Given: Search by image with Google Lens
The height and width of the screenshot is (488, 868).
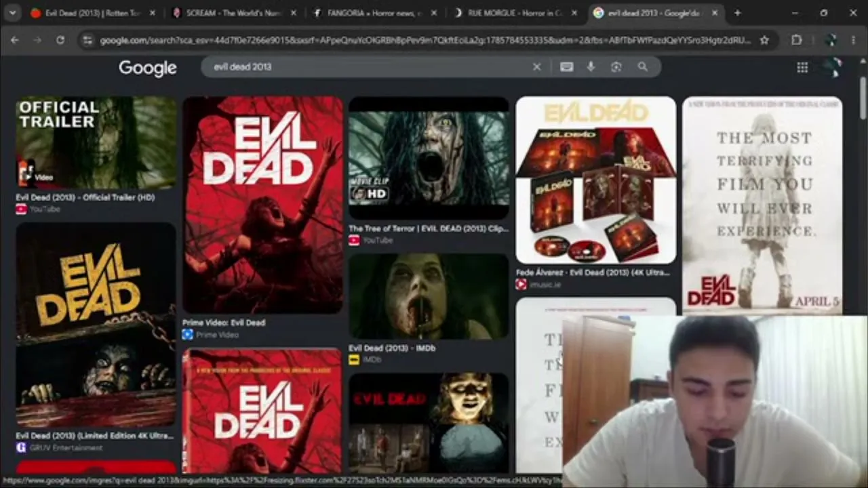Looking at the screenshot, I should tap(616, 67).
